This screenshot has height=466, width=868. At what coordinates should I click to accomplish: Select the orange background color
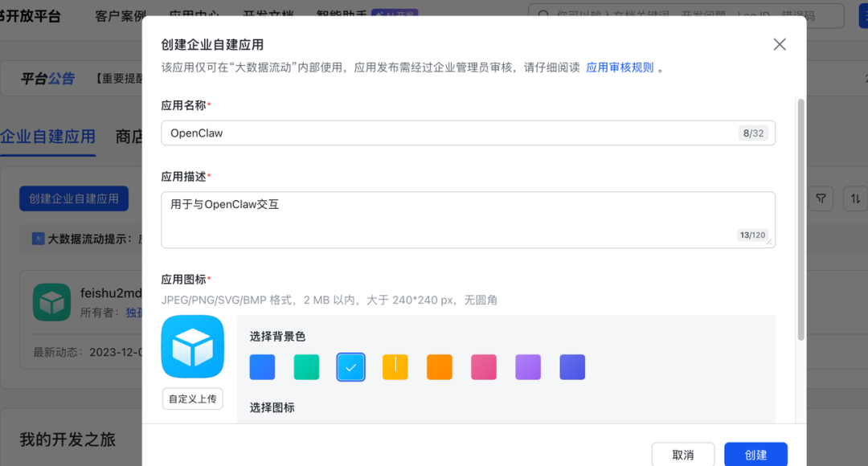pyautogui.click(x=439, y=367)
